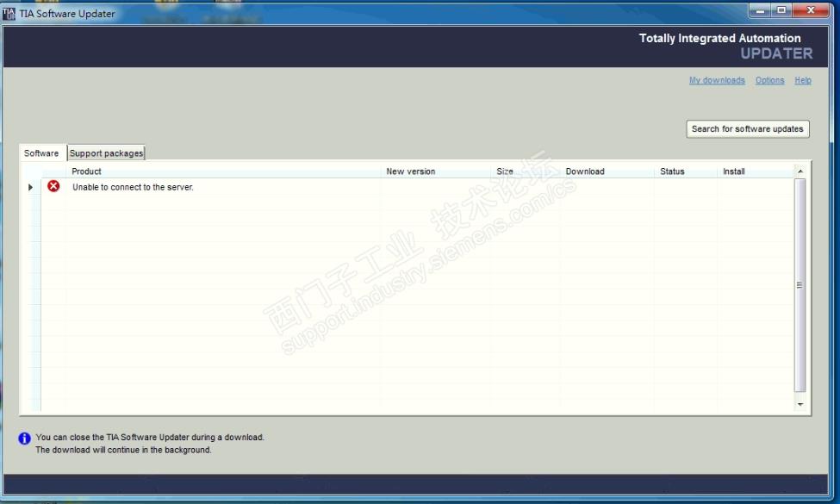Maximize the TIA Software Updater window
The height and width of the screenshot is (504, 840).
(781, 10)
